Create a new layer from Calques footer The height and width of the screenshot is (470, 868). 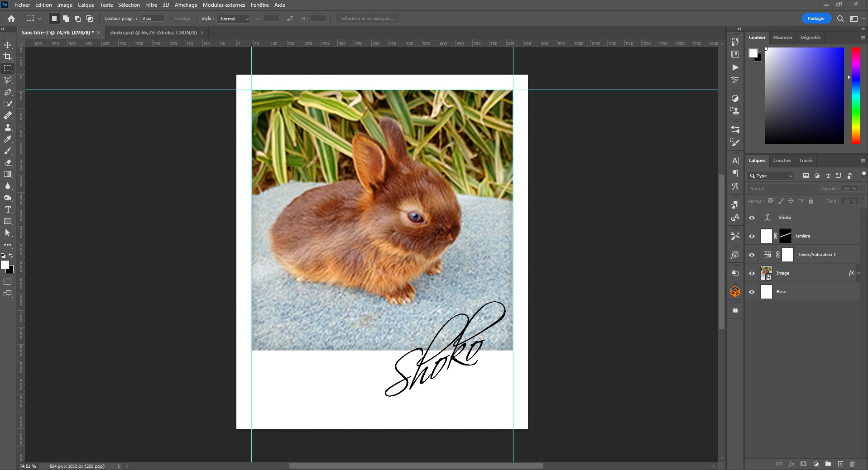coord(840,464)
